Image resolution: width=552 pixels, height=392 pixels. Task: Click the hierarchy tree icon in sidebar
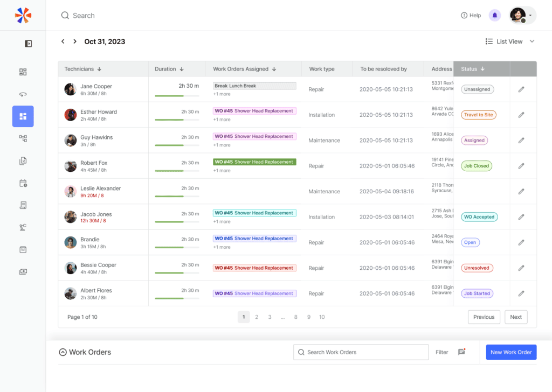(x=23, y=138)
